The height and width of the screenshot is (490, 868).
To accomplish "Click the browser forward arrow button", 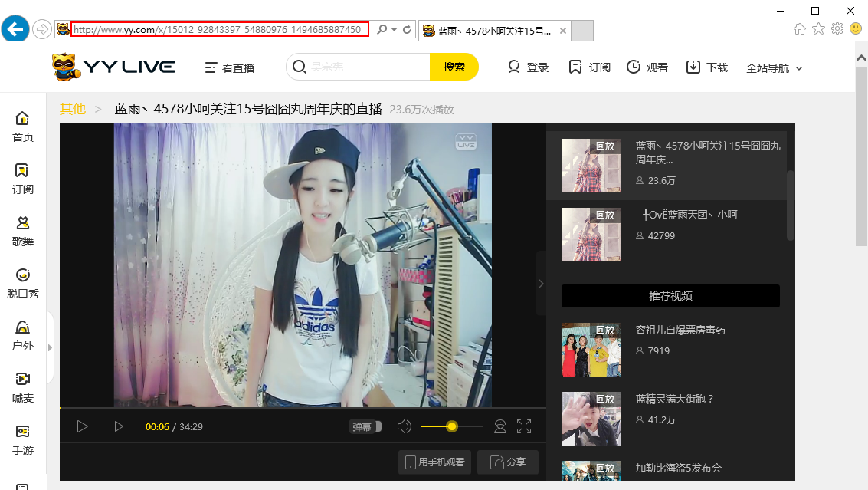I will click(x=42, y=29).
